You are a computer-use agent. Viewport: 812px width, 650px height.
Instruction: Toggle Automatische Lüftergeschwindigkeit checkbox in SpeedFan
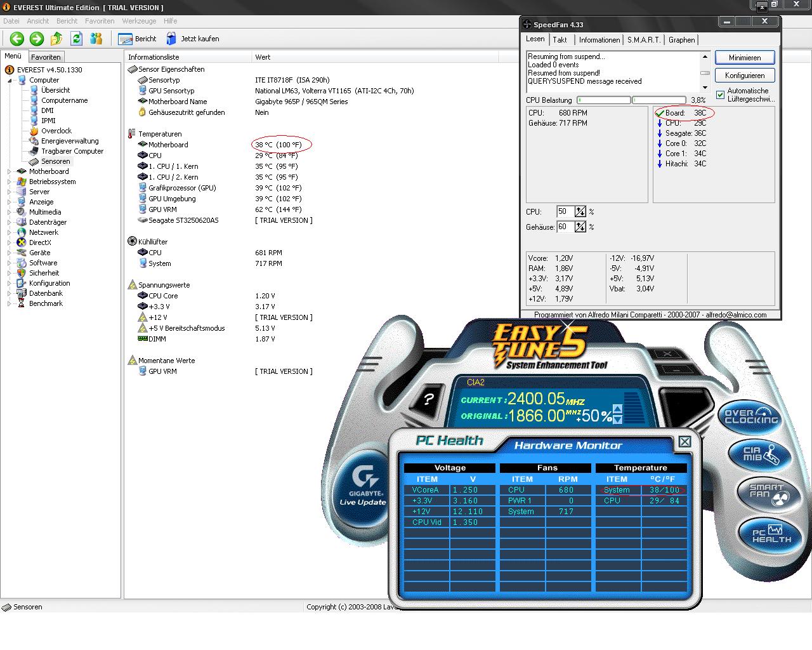tap(720, 95)
